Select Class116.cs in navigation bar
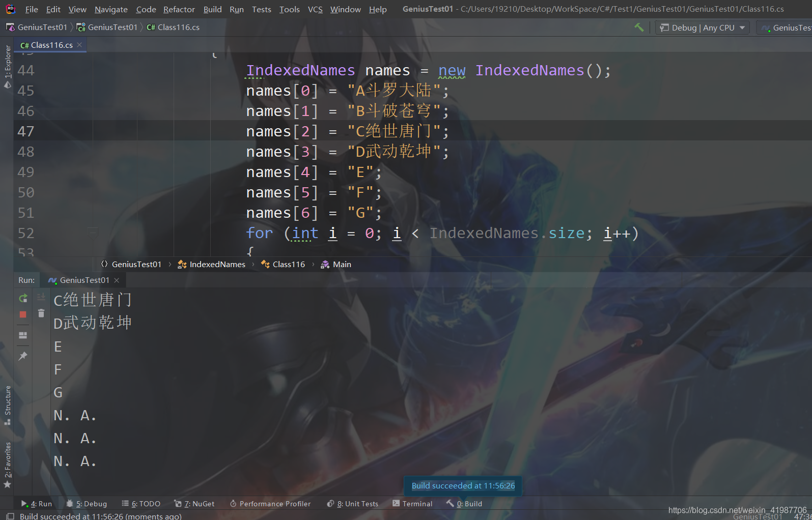 173,27
